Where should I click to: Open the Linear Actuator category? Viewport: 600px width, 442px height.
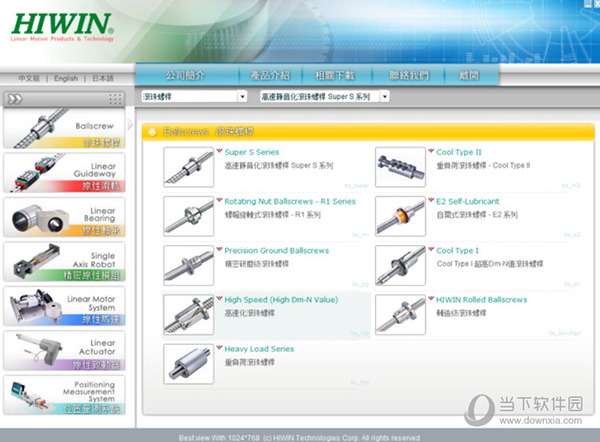pos(64,351)
